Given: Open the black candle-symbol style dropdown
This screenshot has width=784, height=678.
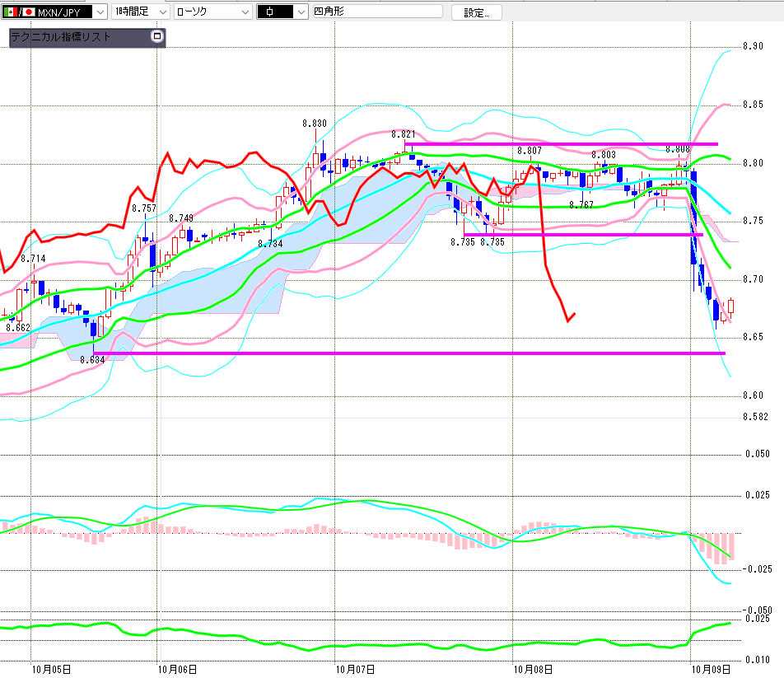Looking at the screenshot, I should 282,12.
